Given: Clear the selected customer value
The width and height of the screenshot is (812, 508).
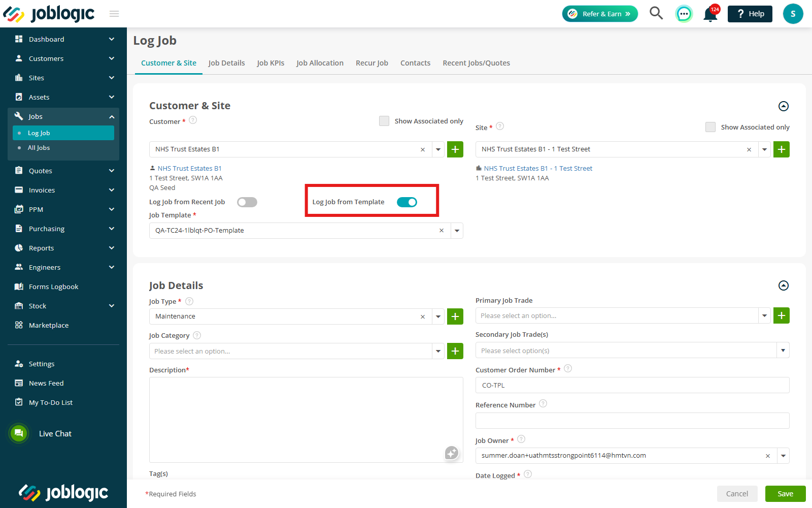Looking at the screenshot, I should [x=423, y=149].
